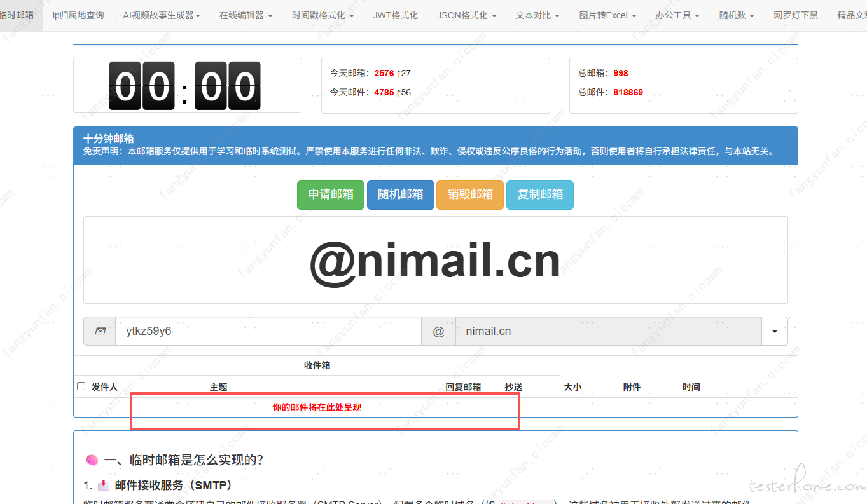Open the 网罗灯下黑 link

796,15
